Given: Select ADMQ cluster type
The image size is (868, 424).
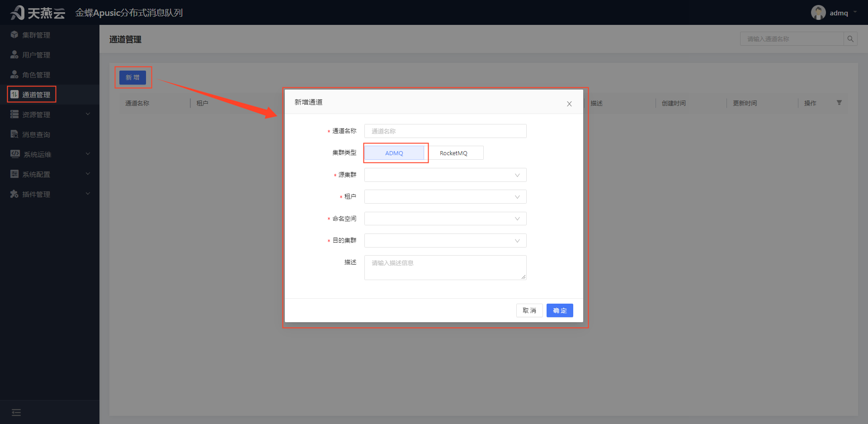Looking at the screenshot, I should 394,153.
